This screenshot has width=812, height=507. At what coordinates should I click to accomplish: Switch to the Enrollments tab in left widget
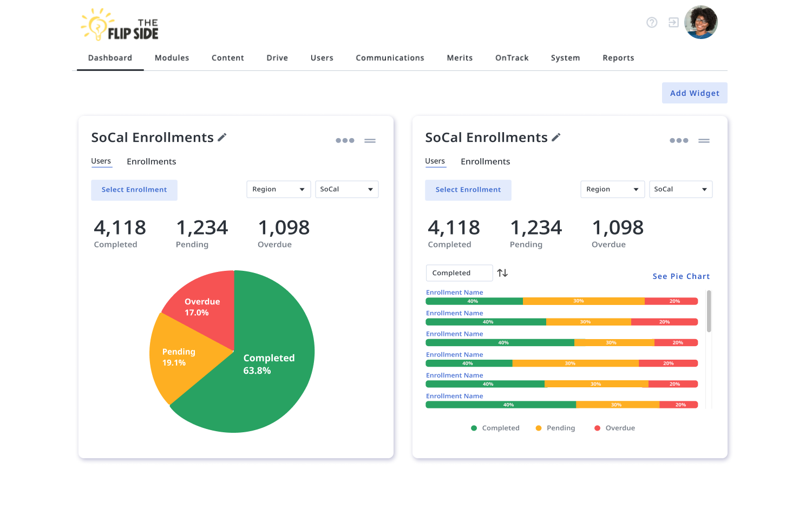(151, 161)
